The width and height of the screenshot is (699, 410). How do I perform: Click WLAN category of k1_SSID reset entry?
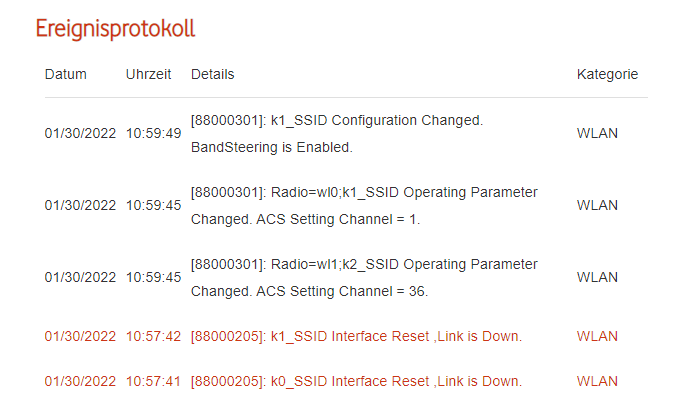597,336
